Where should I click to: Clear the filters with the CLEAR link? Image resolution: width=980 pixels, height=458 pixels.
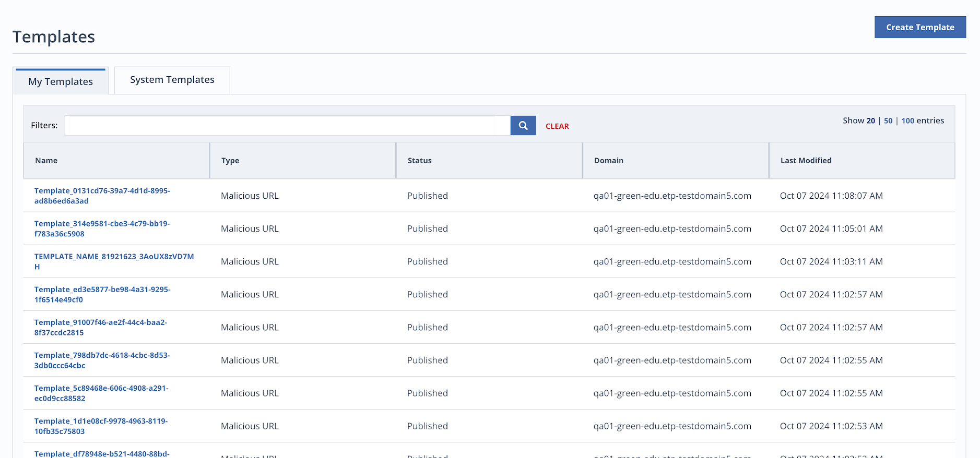[x=557, y=126]
